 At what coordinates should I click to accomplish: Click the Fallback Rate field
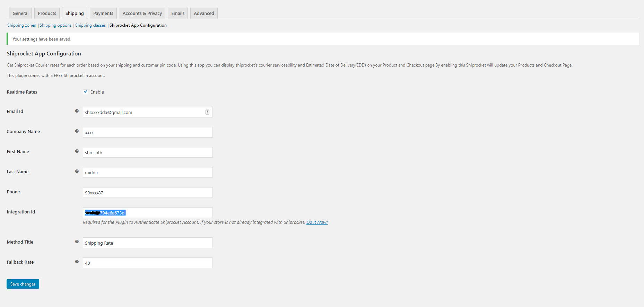pyautogui.click(x=148, y=263)
